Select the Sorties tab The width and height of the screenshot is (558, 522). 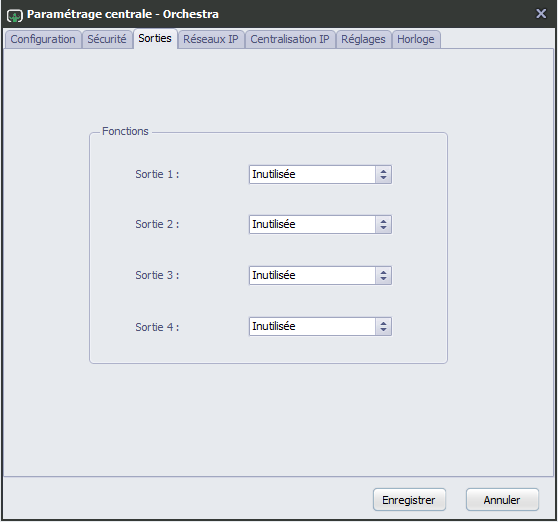coord(155,38)
